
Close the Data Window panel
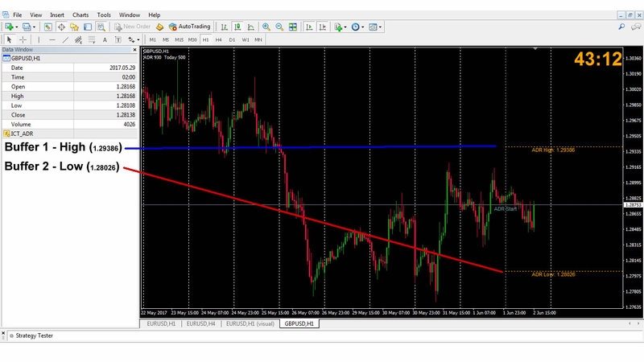[x=134, y=50]
